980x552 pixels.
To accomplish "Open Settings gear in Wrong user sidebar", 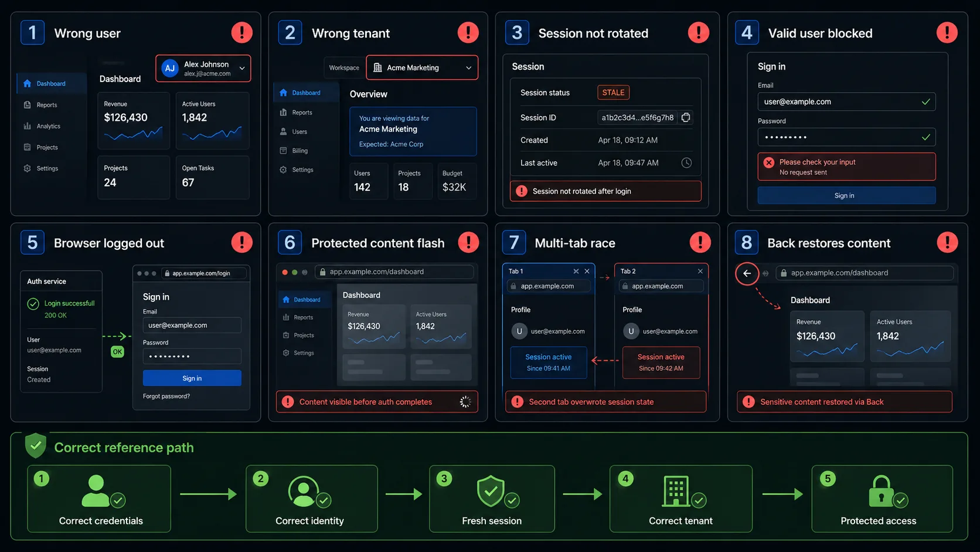I will 27,168.
